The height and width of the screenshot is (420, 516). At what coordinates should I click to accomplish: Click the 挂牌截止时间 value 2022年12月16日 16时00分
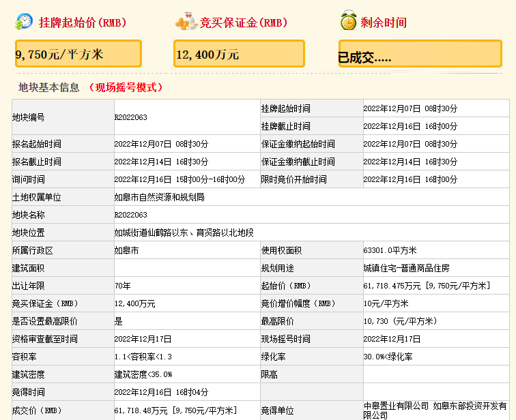[410, 126]
